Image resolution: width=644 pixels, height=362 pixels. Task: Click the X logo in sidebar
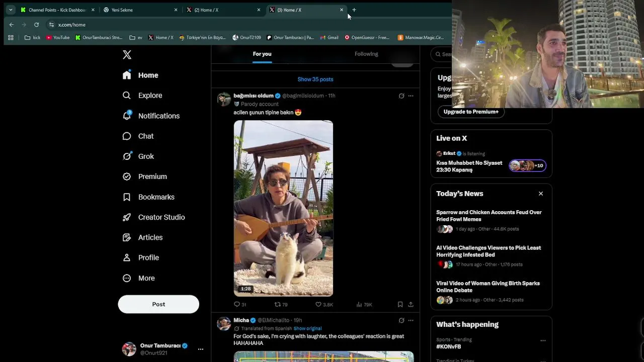tap(127, 55)
